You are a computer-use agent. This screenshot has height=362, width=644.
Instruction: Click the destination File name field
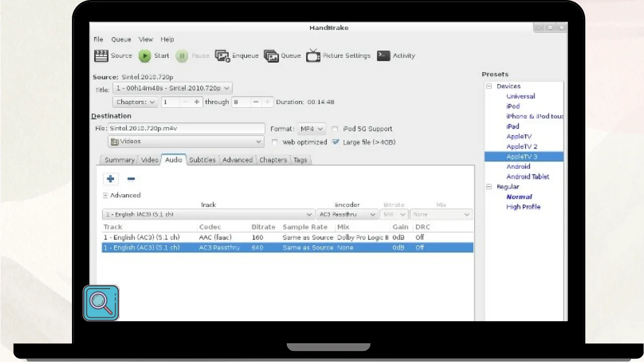[x=186, y=128]
